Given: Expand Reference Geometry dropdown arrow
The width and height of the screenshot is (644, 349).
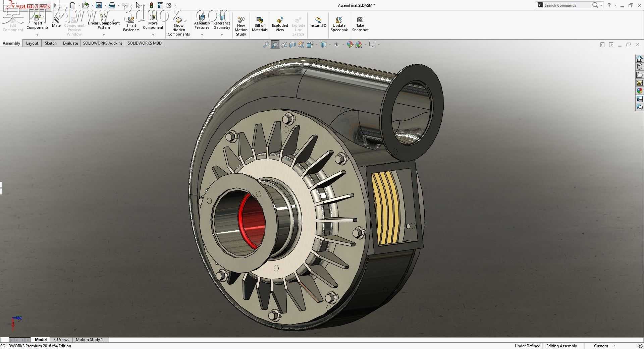Looking at the screenshot, I should tap(222, 35).
